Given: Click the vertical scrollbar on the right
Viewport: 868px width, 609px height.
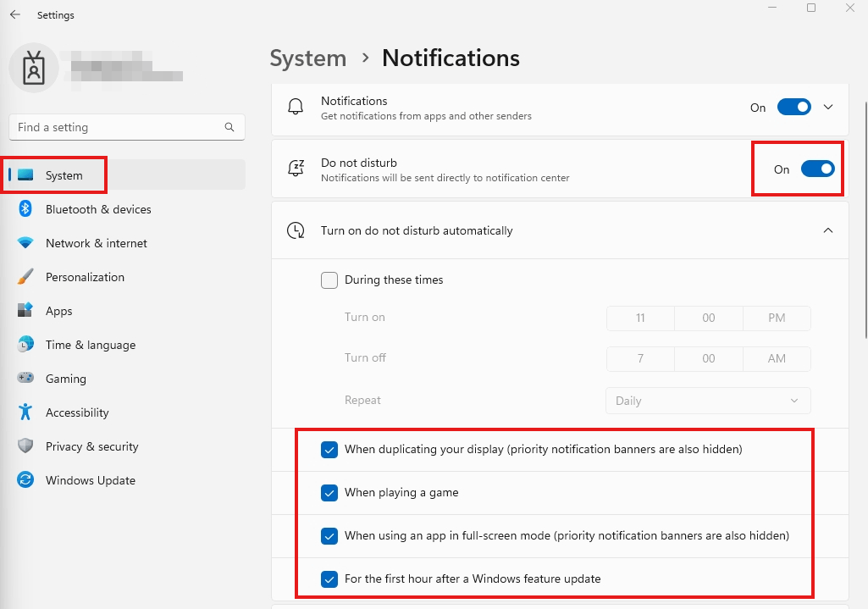Looking at the screenshot, I should (x=865, y=219).
